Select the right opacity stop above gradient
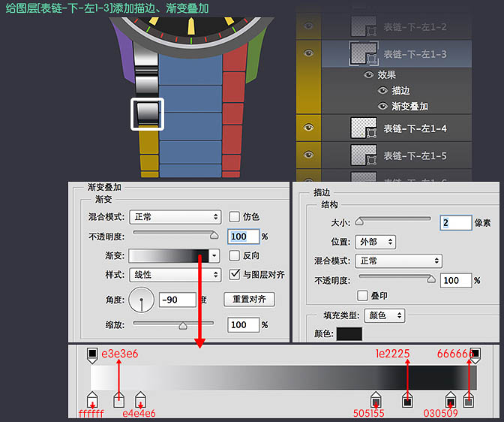The height and width of the screenshot is (422, 504). coord(475,355)
